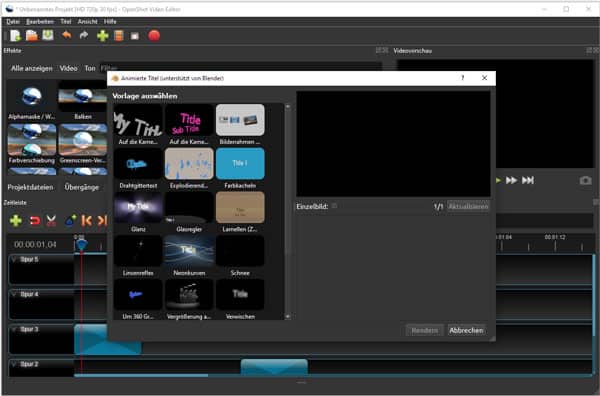Click the New Project toolbar icon
Image resolution: width=600 pixels, height=396 pixels.
click(x=15, y=36)
